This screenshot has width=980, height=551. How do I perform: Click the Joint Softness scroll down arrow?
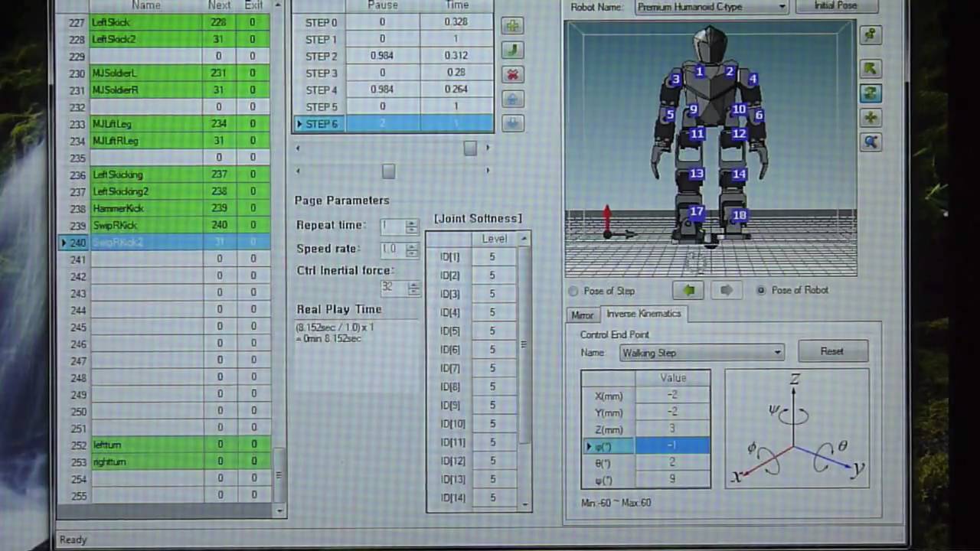coord(524,504)
